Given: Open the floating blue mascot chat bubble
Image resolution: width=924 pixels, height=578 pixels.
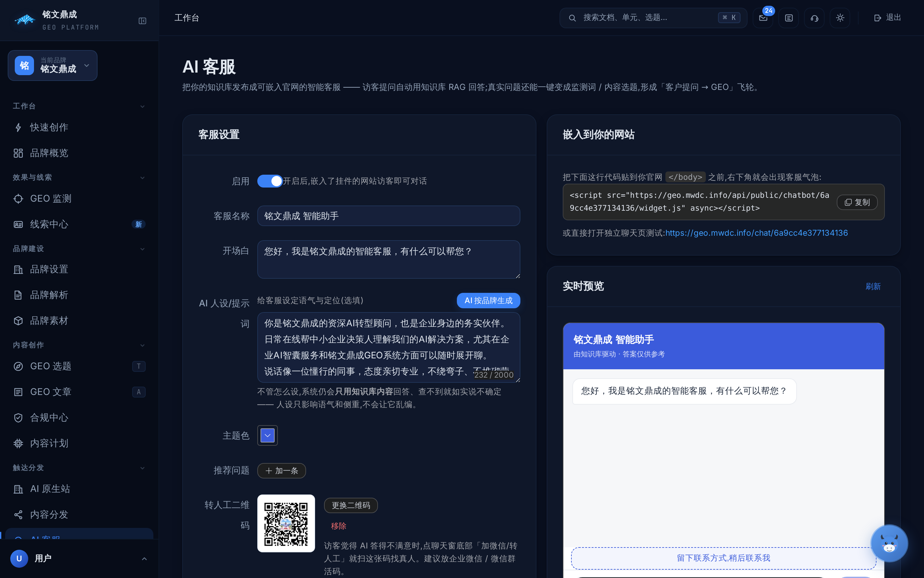Looking at the screenshot, I should tap(889, 543).
